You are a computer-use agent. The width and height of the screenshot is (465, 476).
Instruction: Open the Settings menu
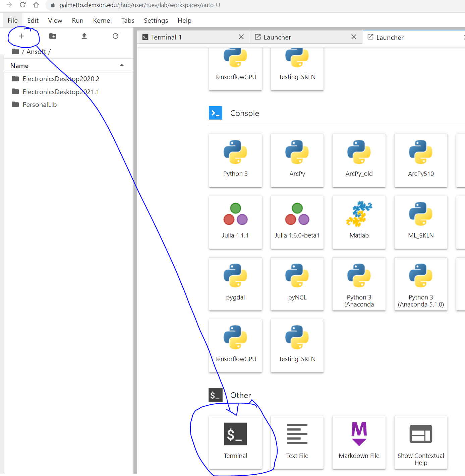tap(156, 20)
